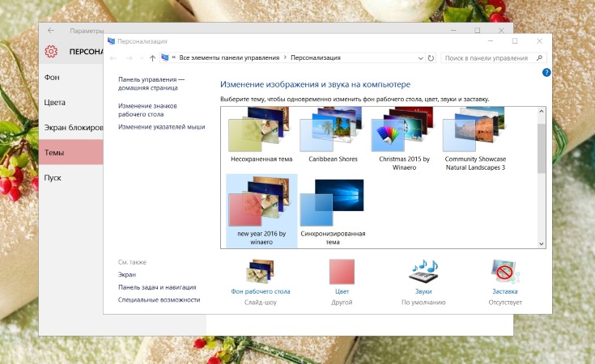Open the Цвет color swatch setting

pyautogui.click(x=342, y=272)
